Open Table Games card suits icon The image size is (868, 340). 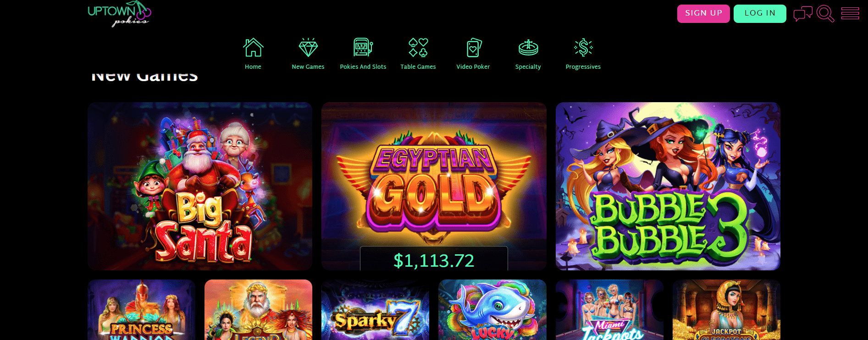[418, 47]
